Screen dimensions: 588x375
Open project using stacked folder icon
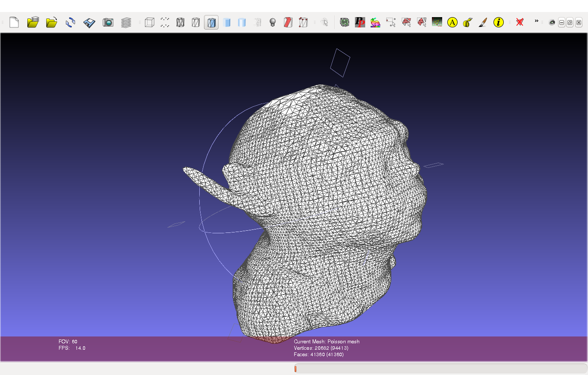pos(33,22)
